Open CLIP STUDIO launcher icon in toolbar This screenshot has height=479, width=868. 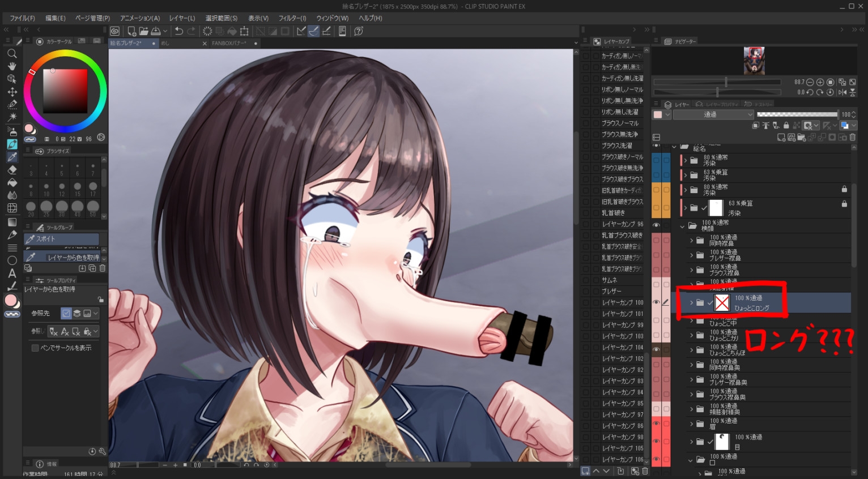click(x=115, y=31)
